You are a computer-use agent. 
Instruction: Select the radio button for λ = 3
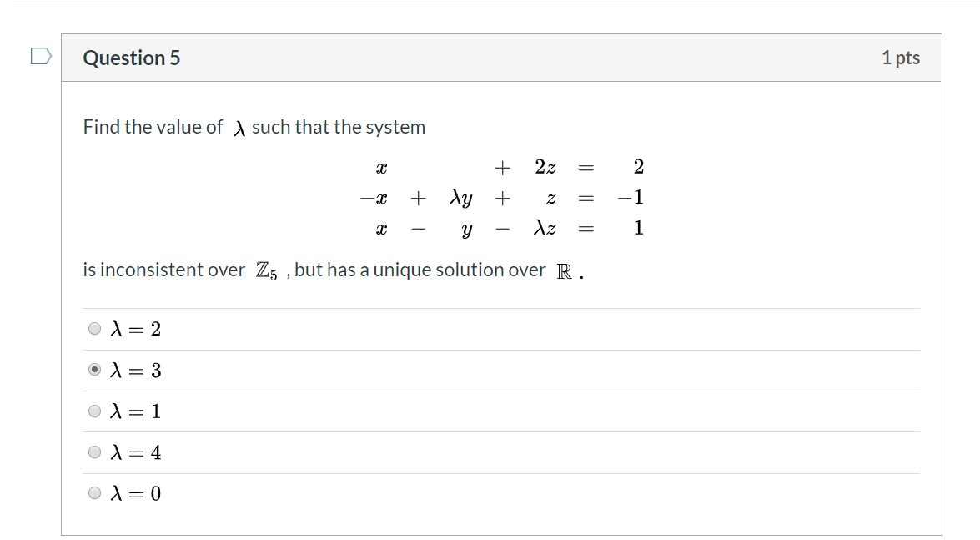coord(93,370)
